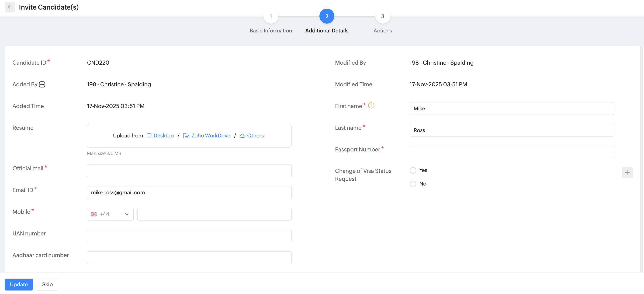
Task: Click the Zoho WorkDrive folder icon
Action: [x=186, y=136]
